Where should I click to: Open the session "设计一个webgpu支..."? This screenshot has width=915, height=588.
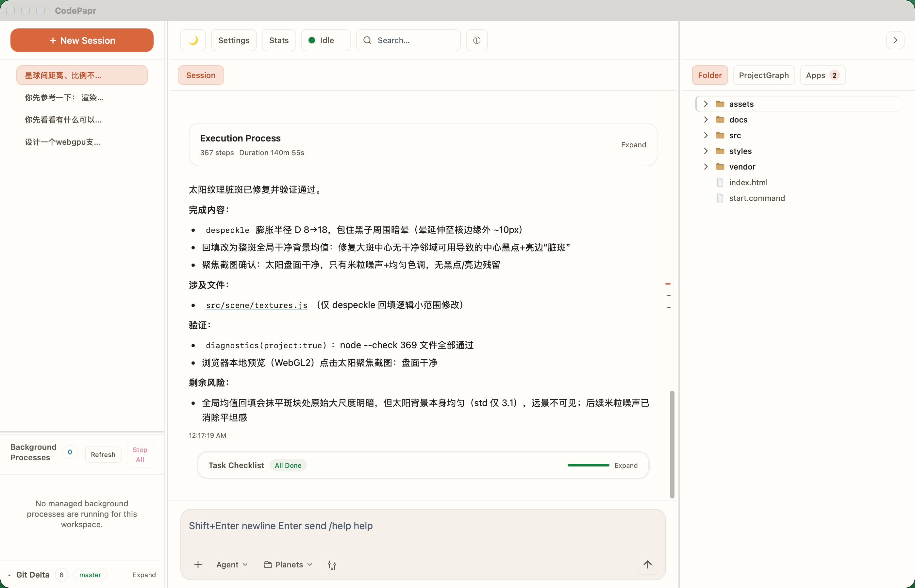82,142
